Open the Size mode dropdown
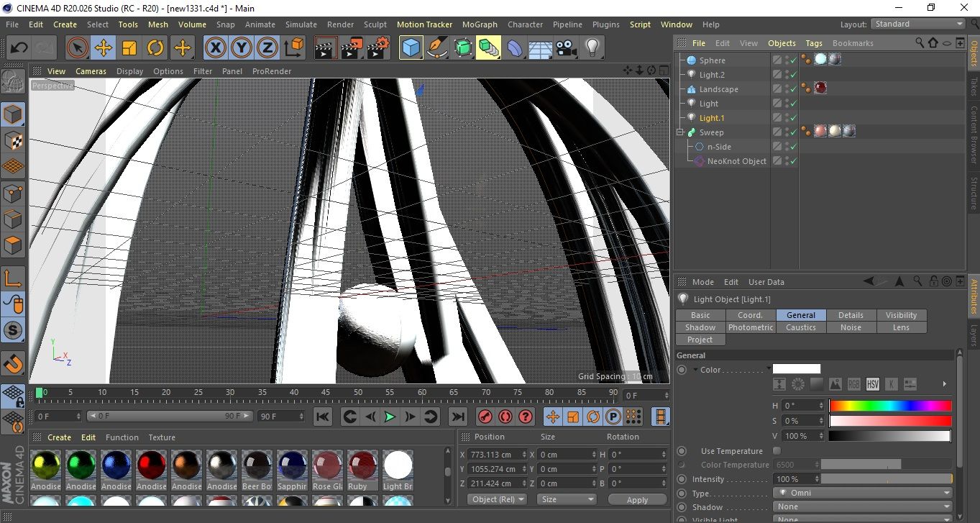 click(567, 499)
